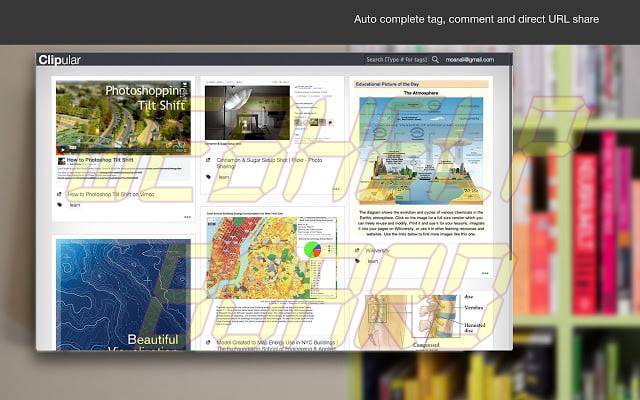The height and width of the screenshot is (400, 640).
Task: Click the Educational Picture of the Day heading
Action: point(387,84)
